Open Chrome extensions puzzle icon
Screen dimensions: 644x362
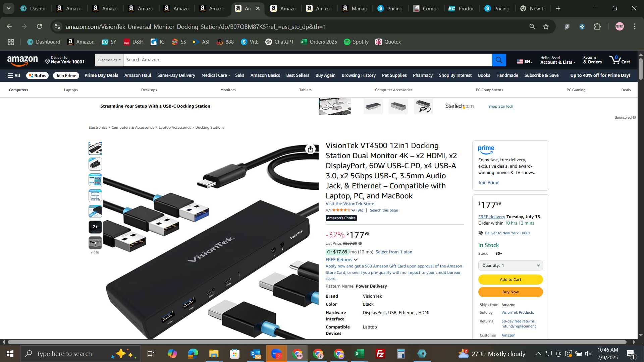click(x=597, y=26)
